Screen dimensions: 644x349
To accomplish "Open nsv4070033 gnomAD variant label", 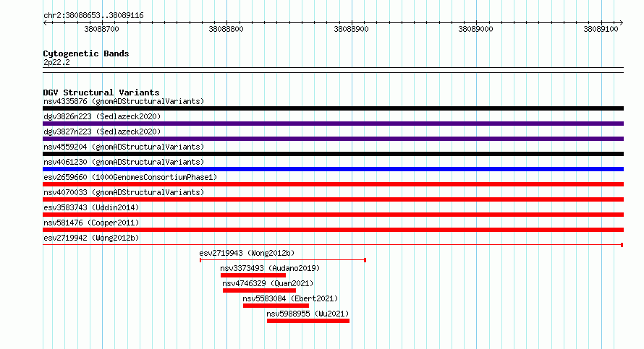I will click(124, 192).
